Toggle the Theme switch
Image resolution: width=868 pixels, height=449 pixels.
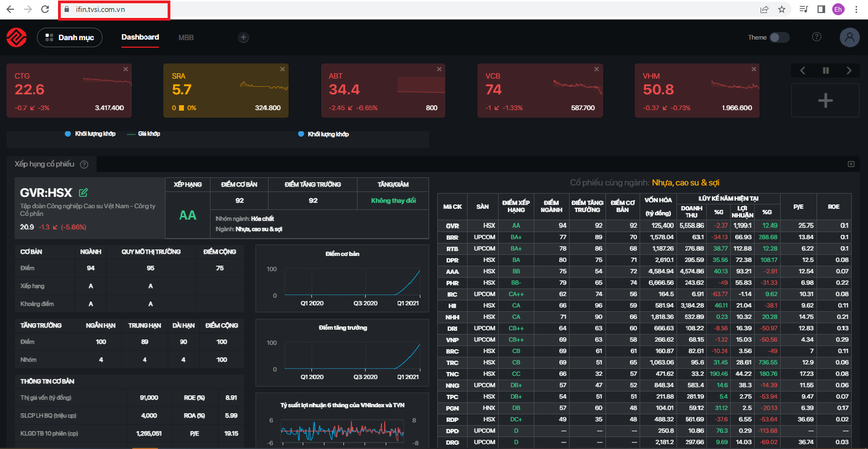pos(779,37)
